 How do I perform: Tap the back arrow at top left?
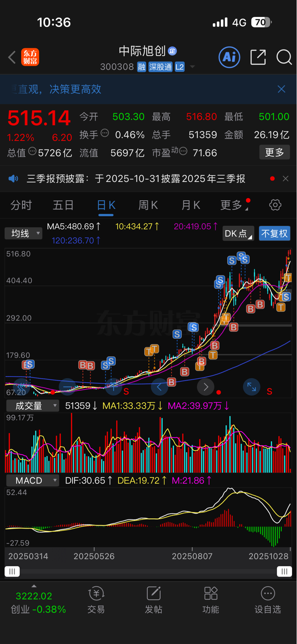pyautogui.click(x=12, y=57)
